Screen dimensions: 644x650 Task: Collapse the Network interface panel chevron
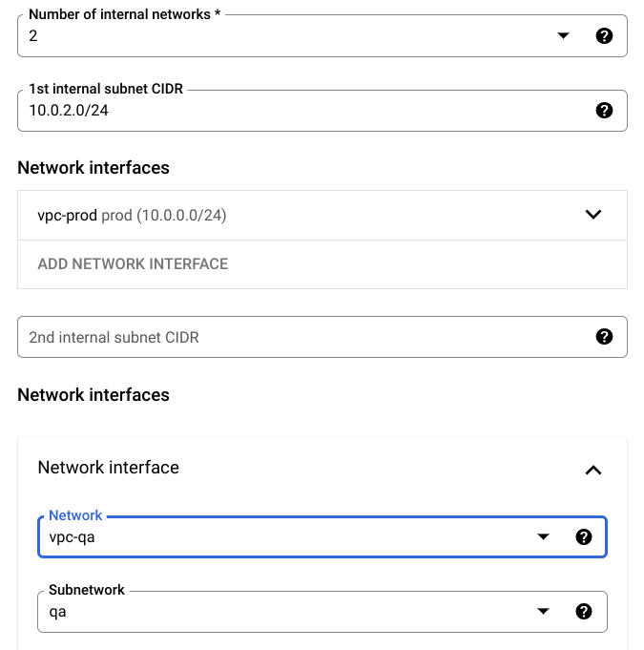click(593, 471)
